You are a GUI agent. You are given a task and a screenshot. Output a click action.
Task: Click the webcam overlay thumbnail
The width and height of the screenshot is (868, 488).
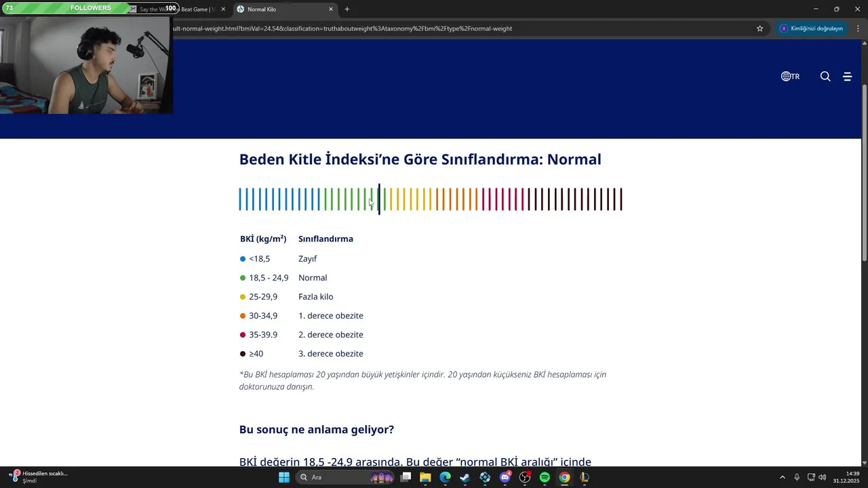(86, 64)
